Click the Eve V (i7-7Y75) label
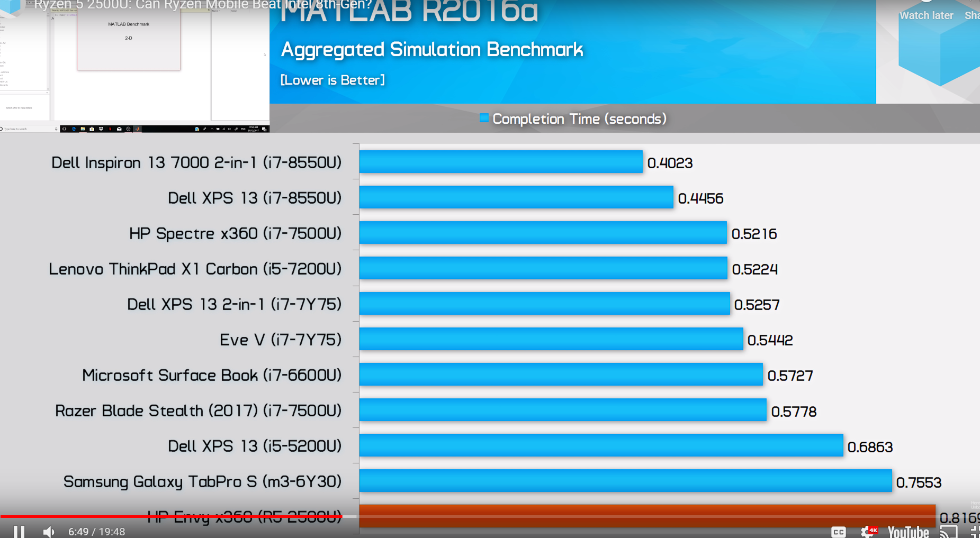980x538 pixels. 281,340
